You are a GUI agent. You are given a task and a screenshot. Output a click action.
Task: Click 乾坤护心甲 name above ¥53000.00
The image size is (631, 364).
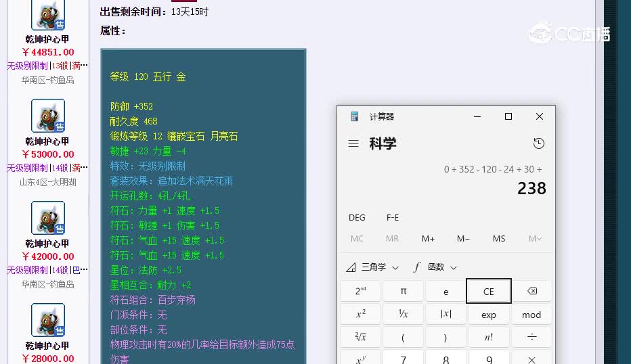(x=47, y=141)
